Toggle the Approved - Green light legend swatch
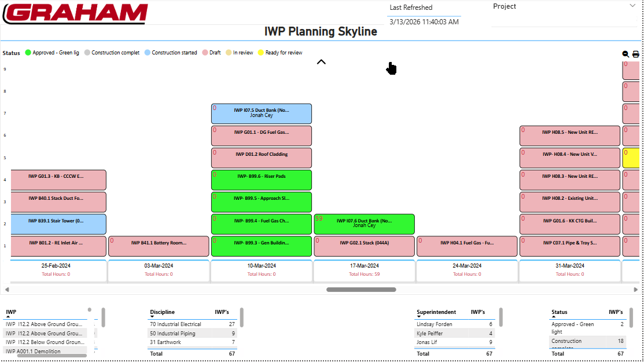The height and width of the screenshot is (362, 644). (x=28, y=53)
